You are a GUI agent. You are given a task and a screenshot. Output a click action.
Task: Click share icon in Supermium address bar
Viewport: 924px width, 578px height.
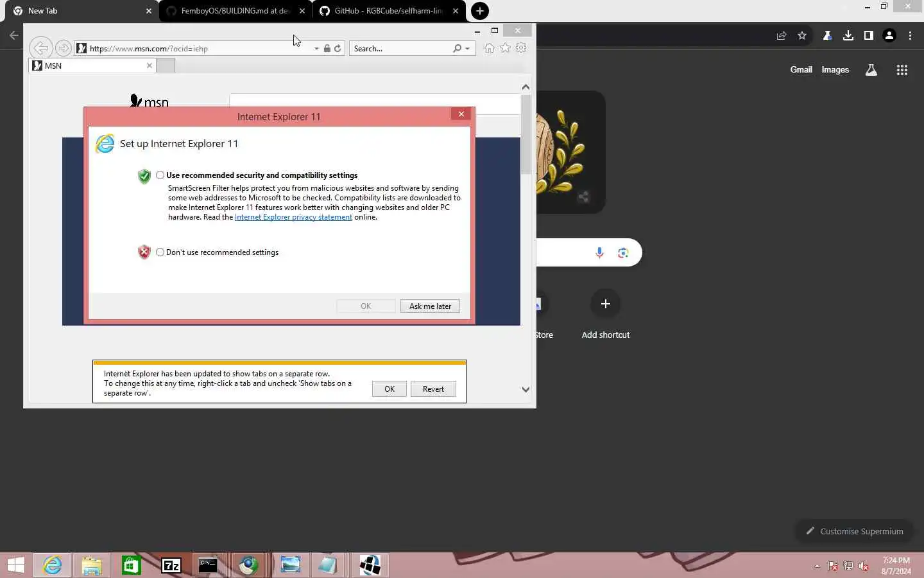point(782,36)
